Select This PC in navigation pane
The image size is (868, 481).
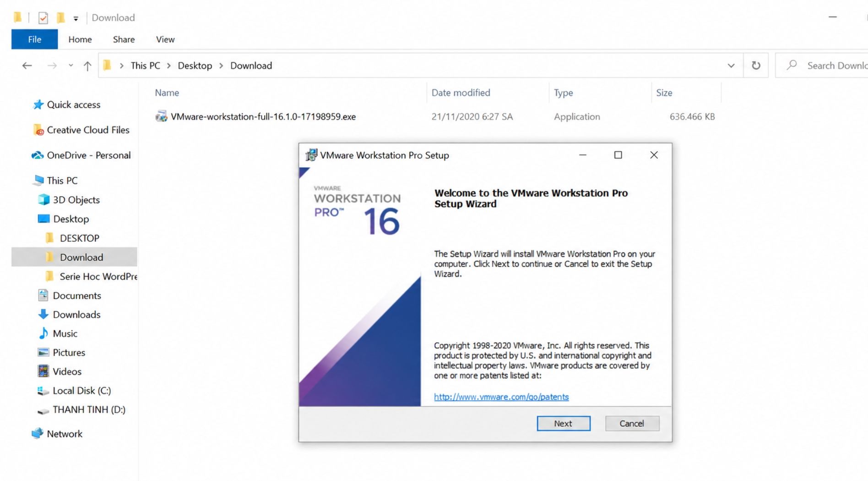pos(62,180)
